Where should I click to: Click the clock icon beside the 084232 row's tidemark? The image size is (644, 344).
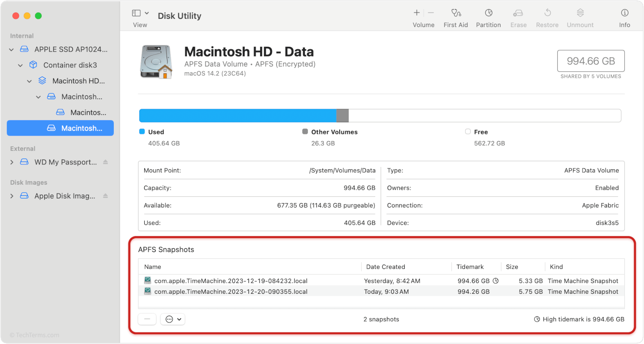coord(495,281)
